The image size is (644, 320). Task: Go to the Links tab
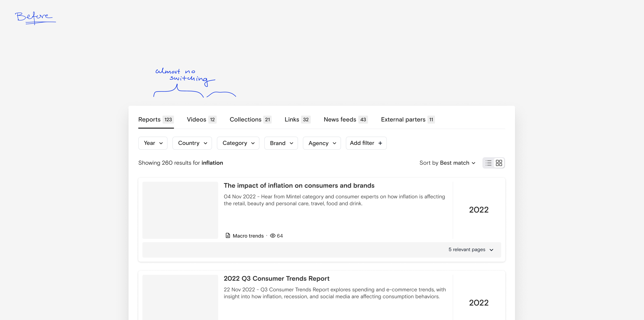pos(298,120)
